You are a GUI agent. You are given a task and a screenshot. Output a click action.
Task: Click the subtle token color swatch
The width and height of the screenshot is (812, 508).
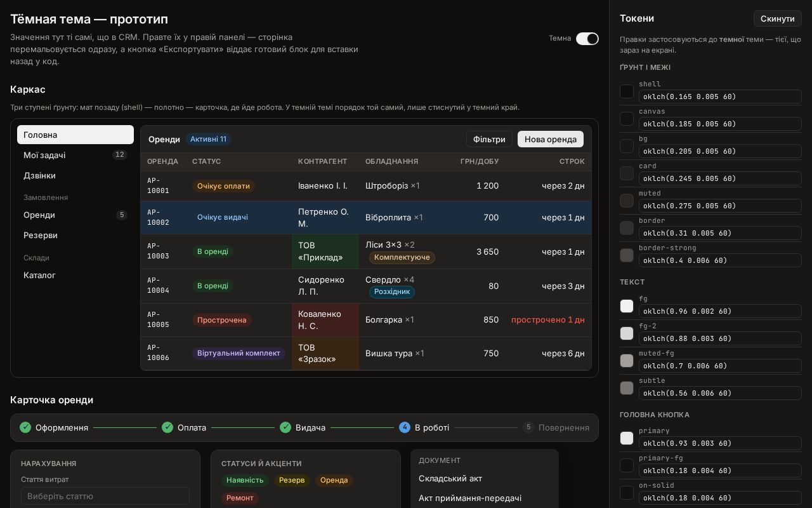click(627, 388)
